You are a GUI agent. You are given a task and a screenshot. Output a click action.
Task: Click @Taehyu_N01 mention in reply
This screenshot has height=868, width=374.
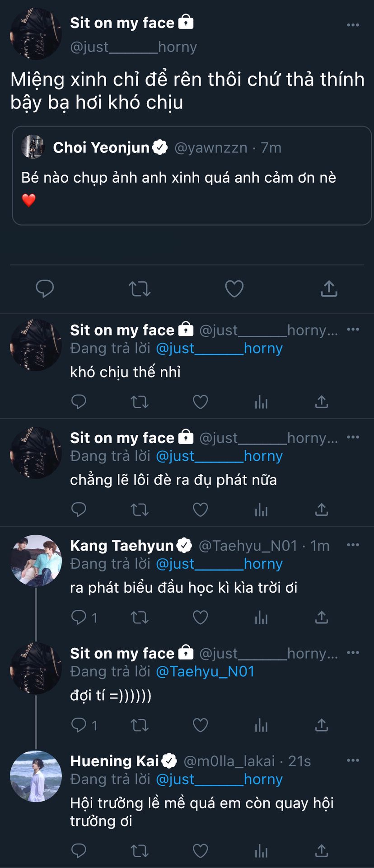click(x=205, y=672)
